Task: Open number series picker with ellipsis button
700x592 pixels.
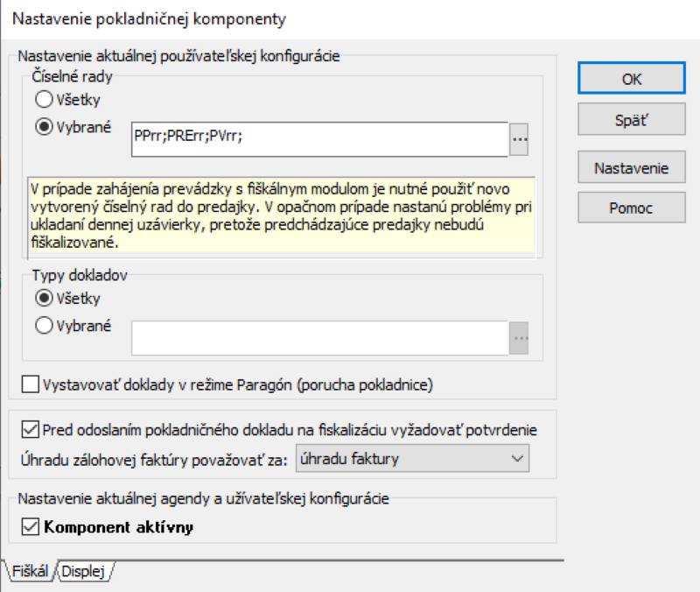Action: (x=519, y=139)
